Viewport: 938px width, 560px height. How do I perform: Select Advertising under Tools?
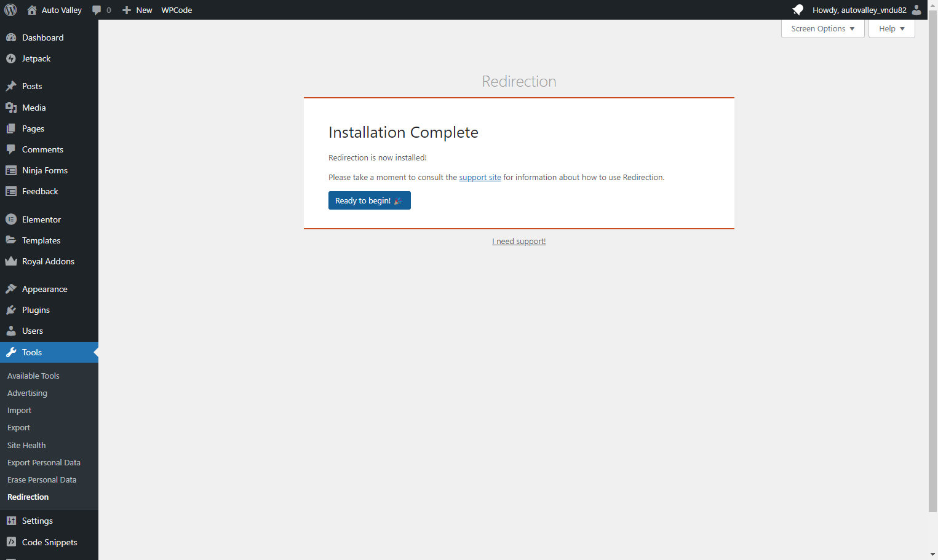pos(27,393)
